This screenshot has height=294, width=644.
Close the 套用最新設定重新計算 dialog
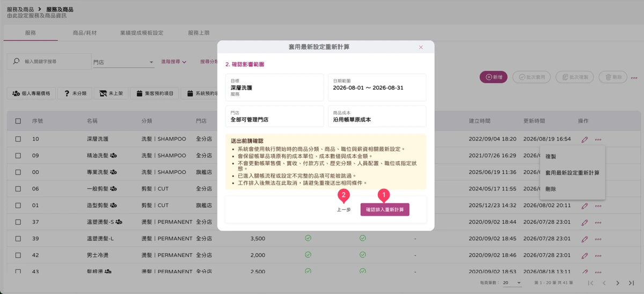pos(421,47)
